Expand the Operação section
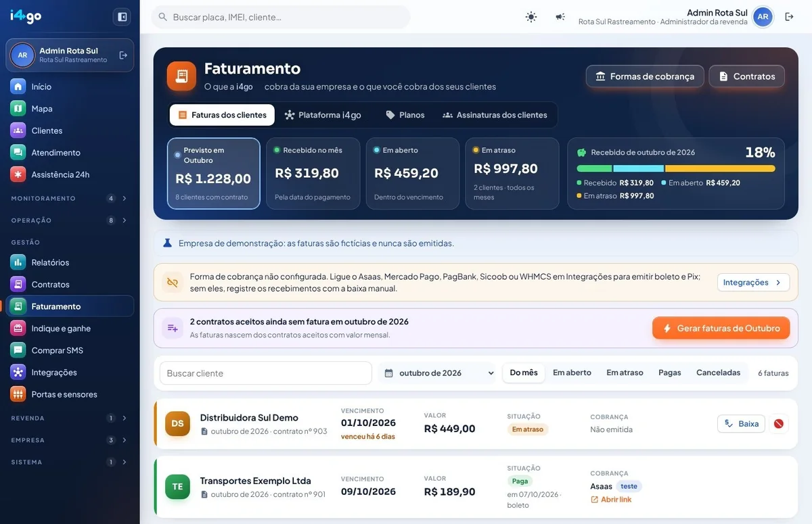The height and width of the screenshot is (524, 812). (70, 220)
